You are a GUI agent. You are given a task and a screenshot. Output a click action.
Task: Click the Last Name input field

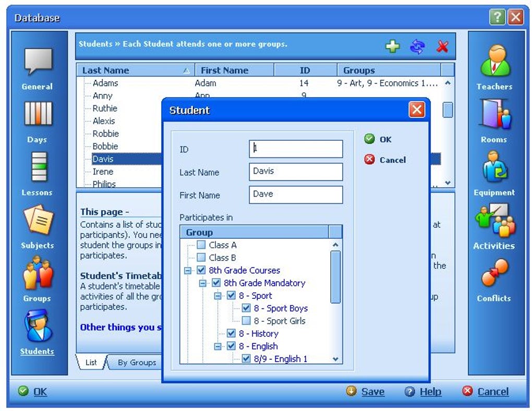coord(296,172)
